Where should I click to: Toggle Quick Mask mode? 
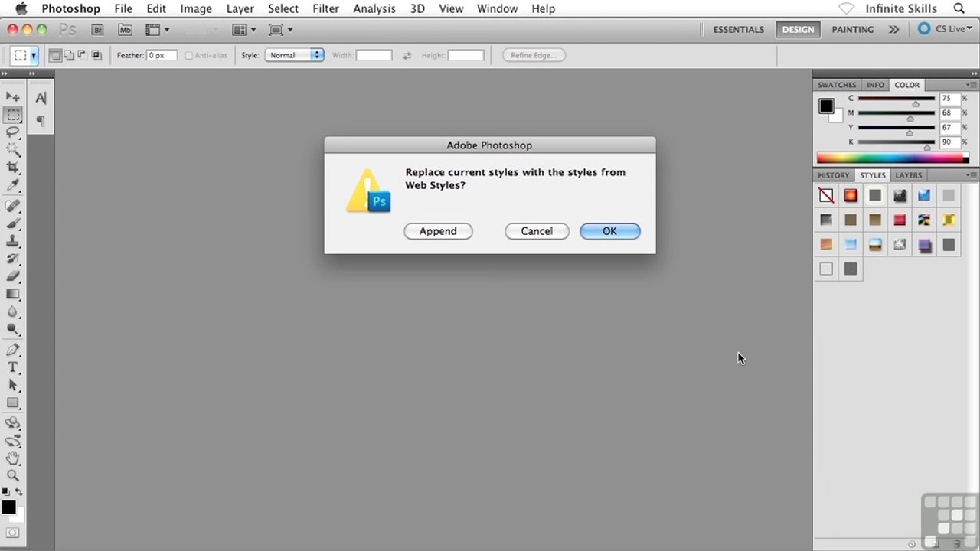tap(12, 533)
